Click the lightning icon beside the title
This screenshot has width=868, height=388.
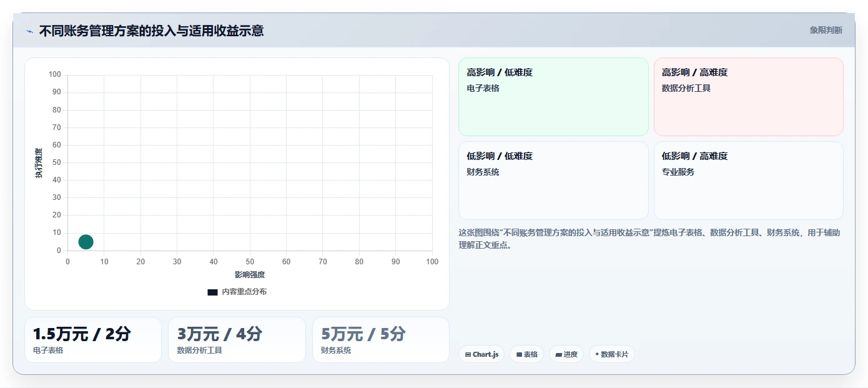tap(29, 31)
